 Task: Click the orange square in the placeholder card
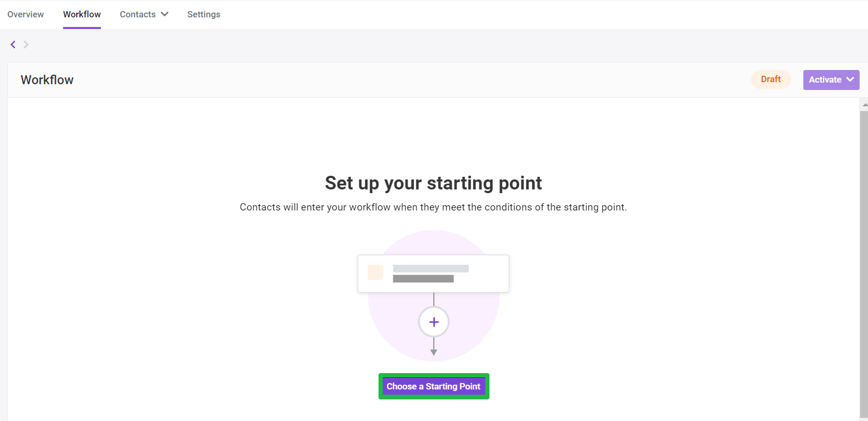click(x=375, y=273)
